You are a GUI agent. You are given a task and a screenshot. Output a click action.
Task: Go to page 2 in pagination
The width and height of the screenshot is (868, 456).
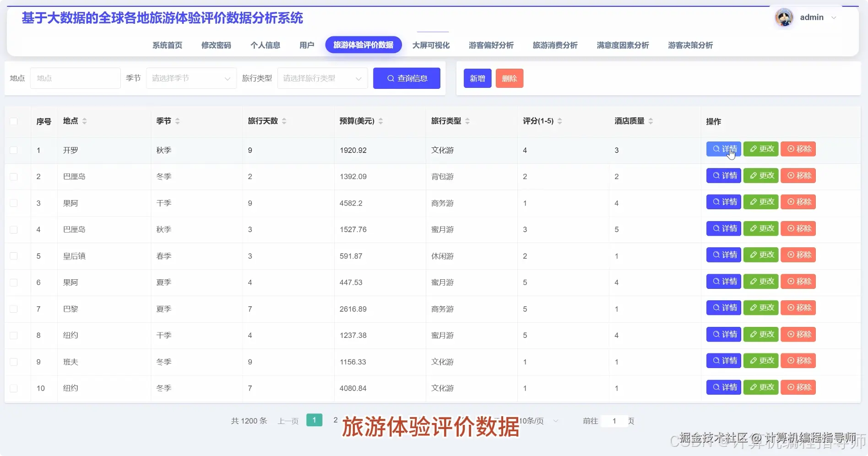pos(336,420)
